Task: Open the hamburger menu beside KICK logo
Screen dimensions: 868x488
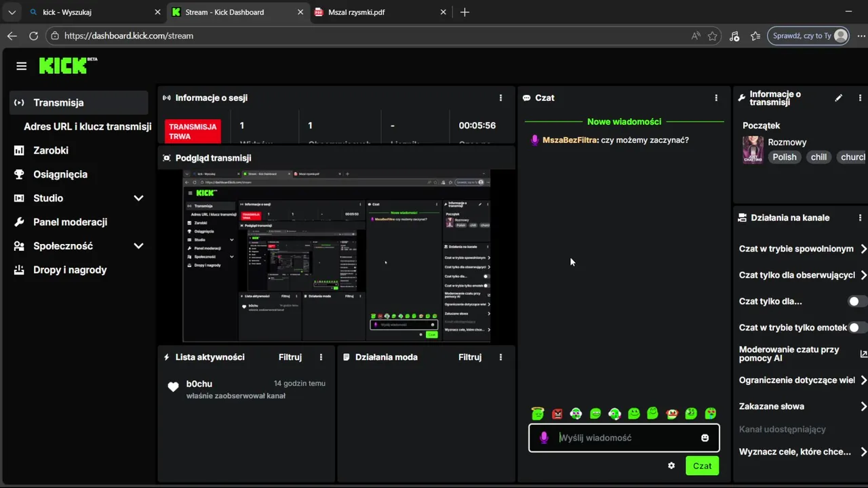Action: 22,66
